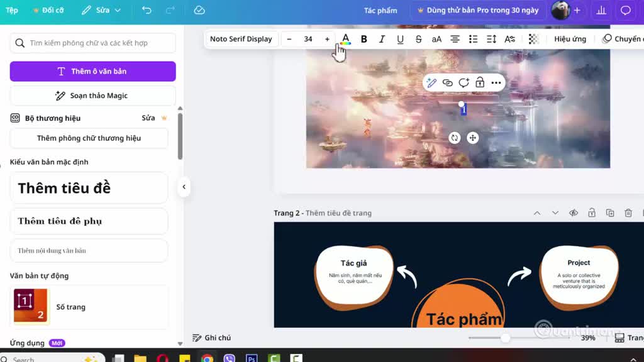Screen dimensions: 644x362
Task: Open the comments speech bubble icon
Action: [x=626, y=10]
